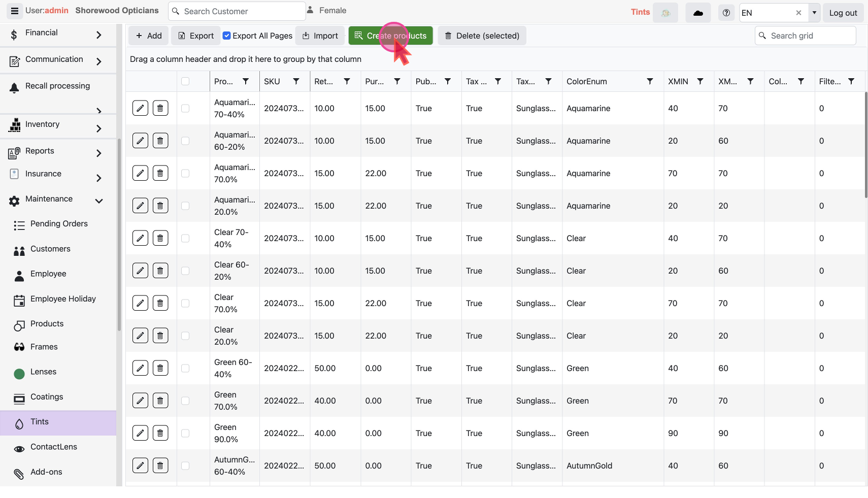Filter the XMIN column

coord(700,81)
